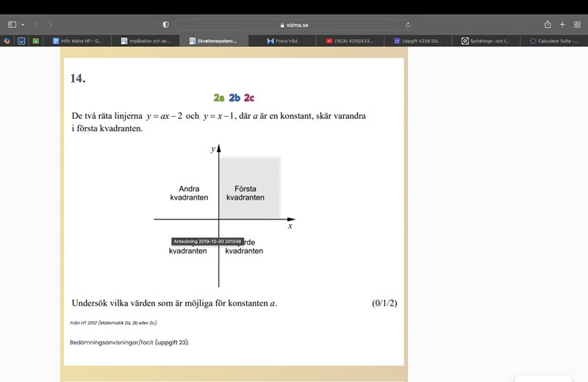Switch to Implikation och ek... tab
This screenshot has width=588, height=382.
(148, 41)
